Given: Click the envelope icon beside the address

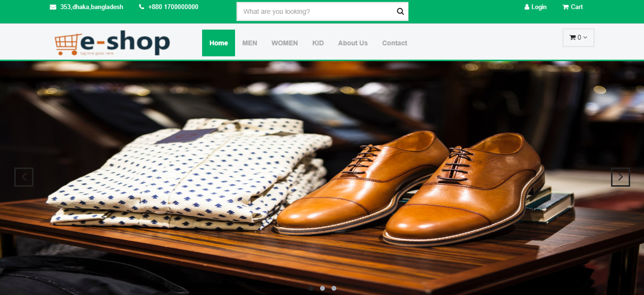Looking at the screenshot, I should (x=53, y=7).
